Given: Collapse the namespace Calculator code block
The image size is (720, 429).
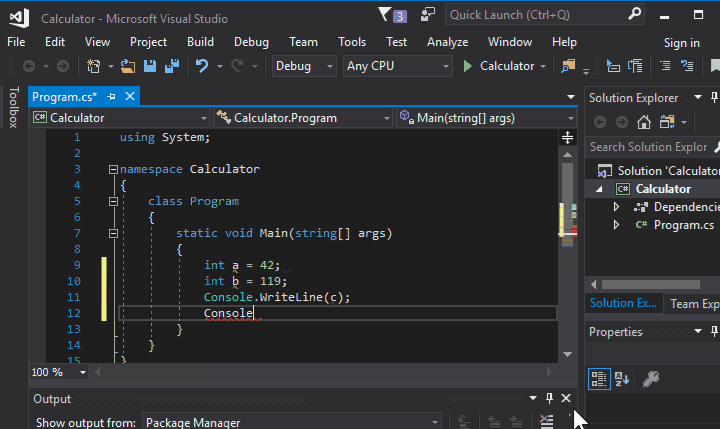Looking at the screenshot, I should [113, 169].
